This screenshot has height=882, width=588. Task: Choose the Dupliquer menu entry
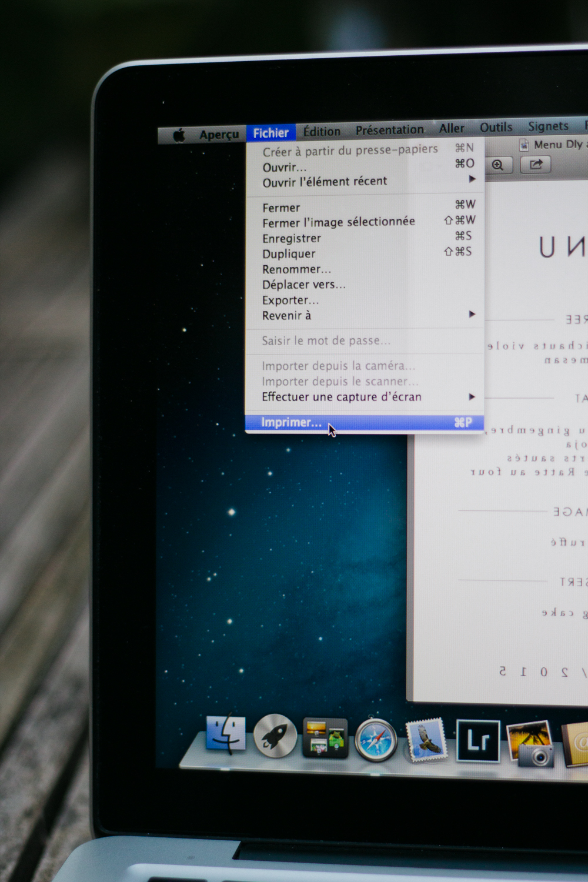pyautogui.click(x=365, y=253)
